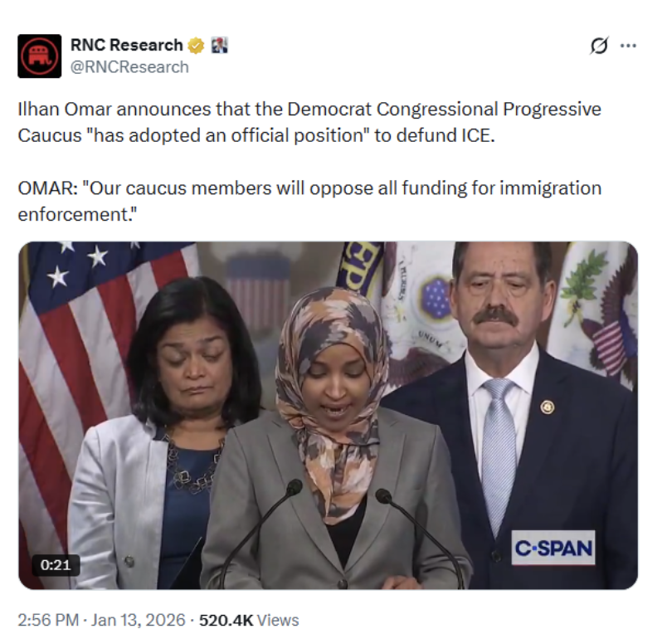Viewport: 667px width, 644px height.
Task: Click the affiliate badge beside the verified checkmark
Action: (x=220, y=45)
